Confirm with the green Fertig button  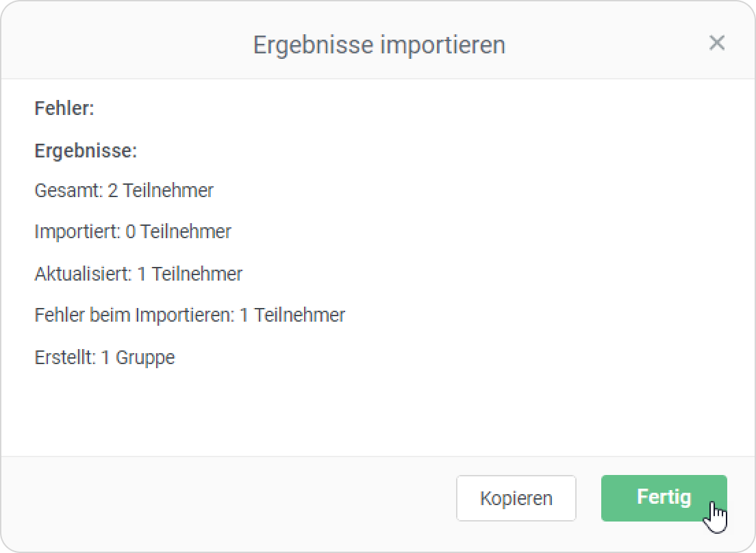[x=663, y=498]
